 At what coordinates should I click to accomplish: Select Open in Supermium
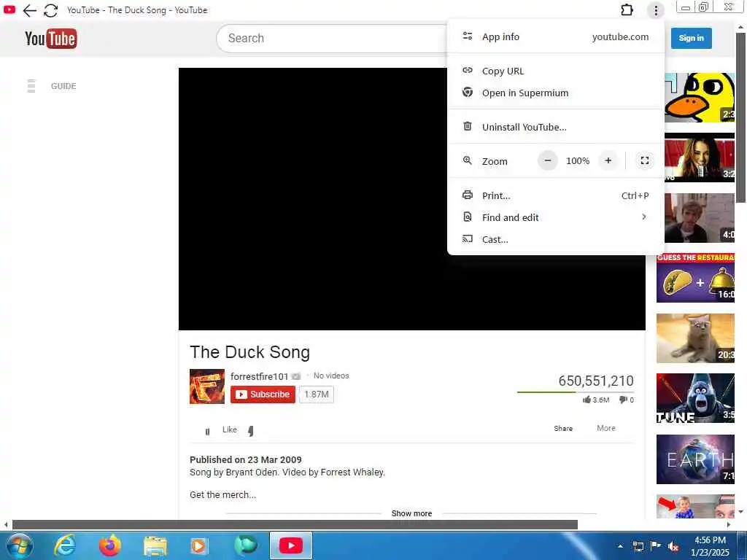click(555, 93)
